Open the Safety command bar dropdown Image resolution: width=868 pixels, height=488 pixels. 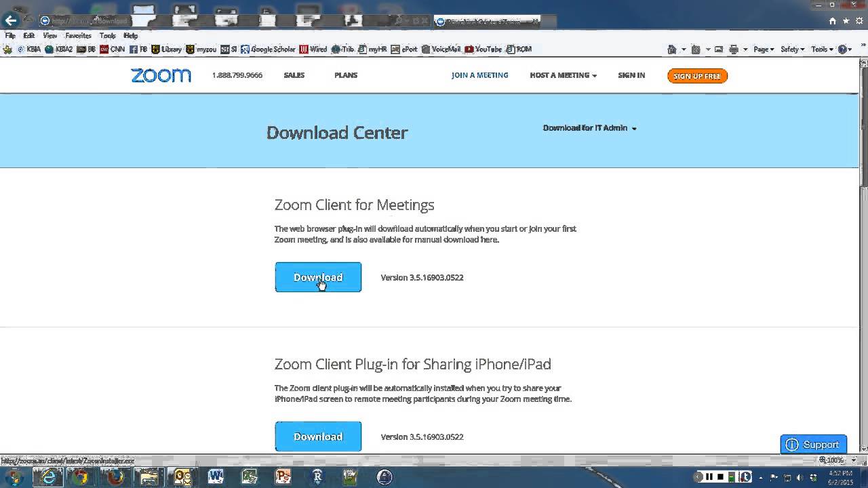[792, 49]
